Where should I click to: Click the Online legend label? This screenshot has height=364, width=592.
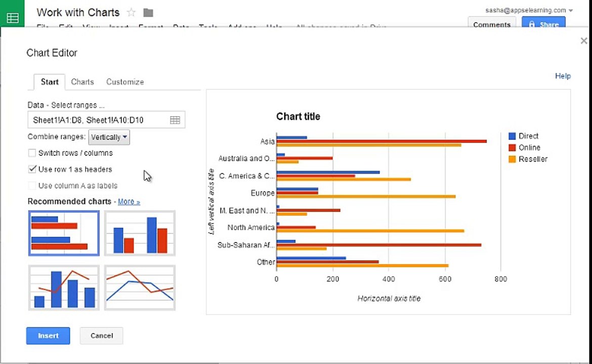pyautogui.click(x=529, y=148)
